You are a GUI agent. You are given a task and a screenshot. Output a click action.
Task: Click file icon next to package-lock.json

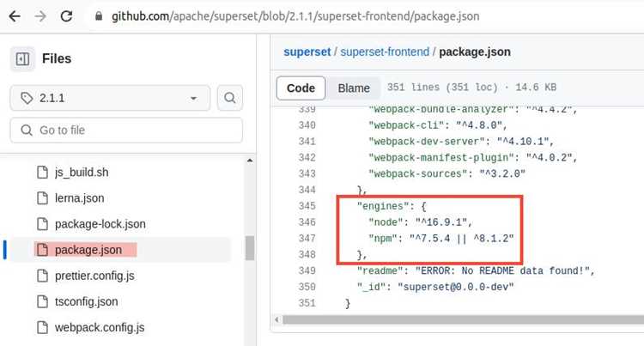click(42, 224)
